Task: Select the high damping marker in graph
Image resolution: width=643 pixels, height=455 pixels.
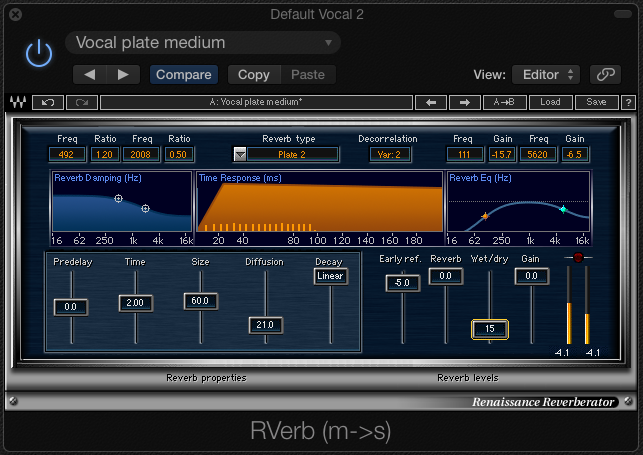Action: [x=146, y=209]
